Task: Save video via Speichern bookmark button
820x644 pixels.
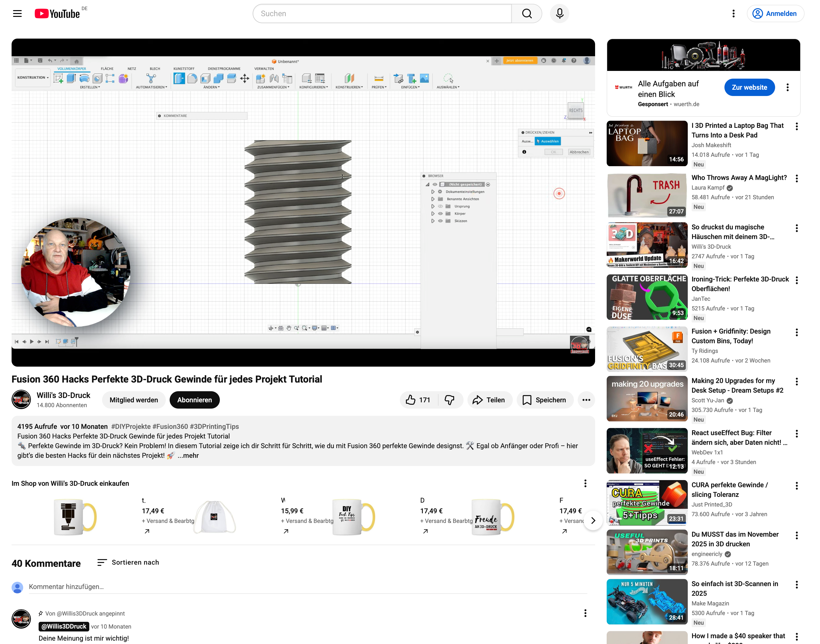Action: tap(544, 400)
